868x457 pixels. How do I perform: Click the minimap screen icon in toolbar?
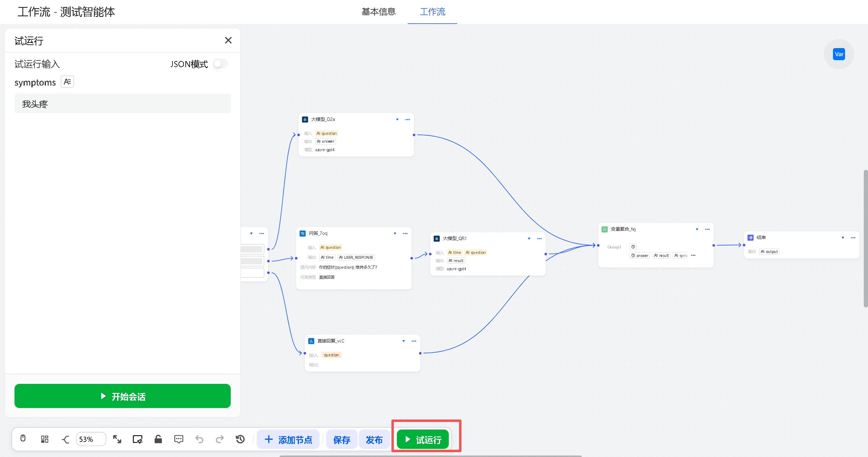point(137,439)
